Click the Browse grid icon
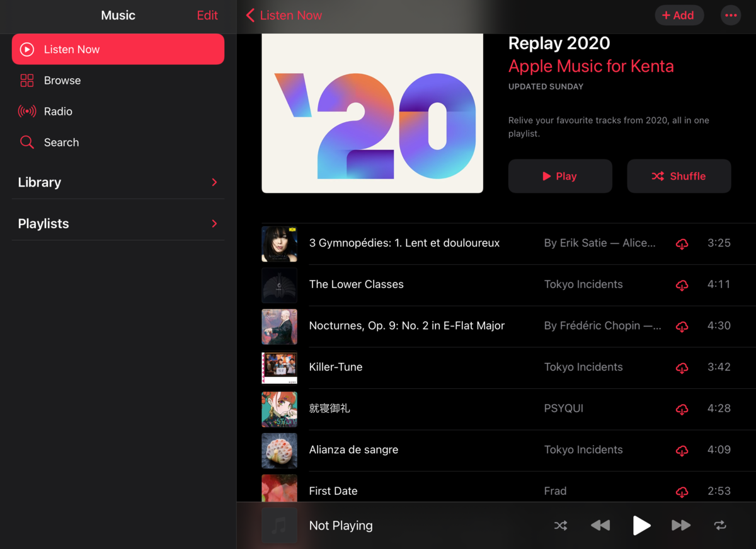Image resolution: width=756 pixels, height=549 pixels. (27, 80)
